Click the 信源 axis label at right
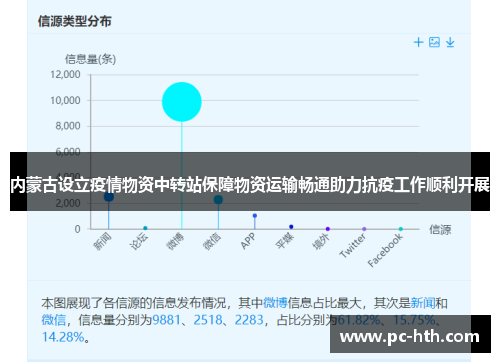Viewport: 500px width, 362px height. click(440, 229)
